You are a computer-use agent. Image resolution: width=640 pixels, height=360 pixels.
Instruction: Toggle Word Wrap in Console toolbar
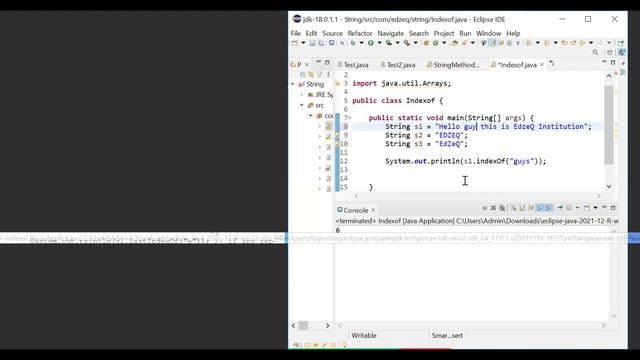tap(531, 208)
